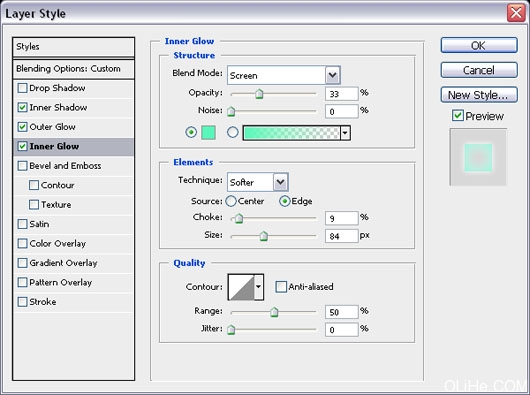The image size is (530, 395).
Task: Click the Opacity slider handle
Action: (259, 94)
